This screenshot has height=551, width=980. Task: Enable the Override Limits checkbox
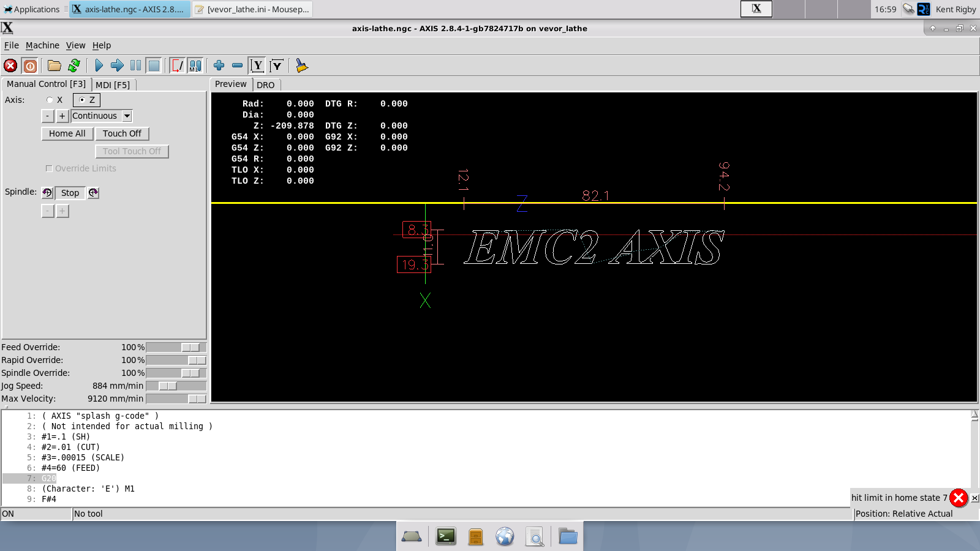[x=49, y=168]
